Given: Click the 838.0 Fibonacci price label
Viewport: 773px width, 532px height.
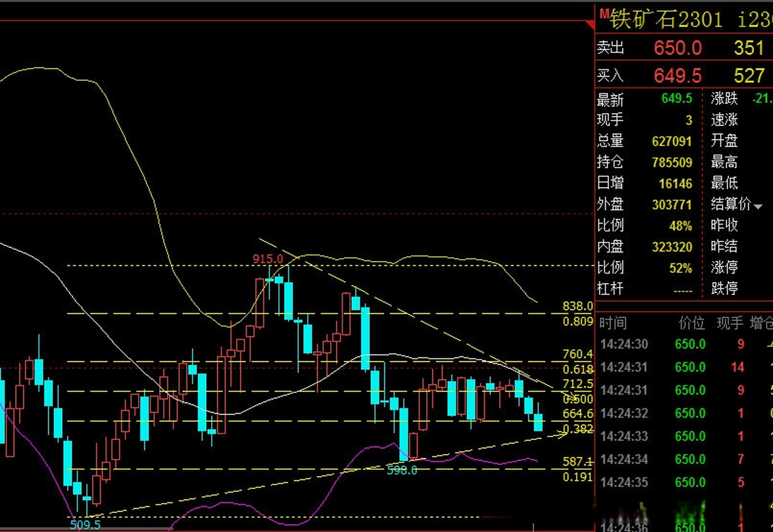Looking at the screenshot, I should [x=578, y=306].
